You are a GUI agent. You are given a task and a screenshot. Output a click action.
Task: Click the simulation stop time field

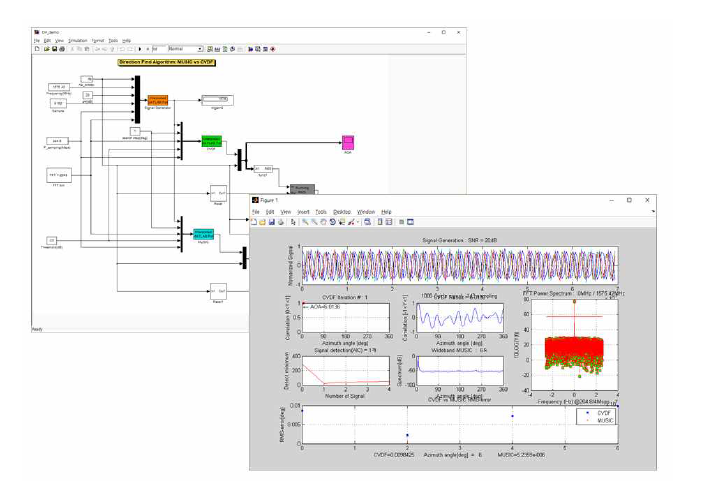pos(159,49)
